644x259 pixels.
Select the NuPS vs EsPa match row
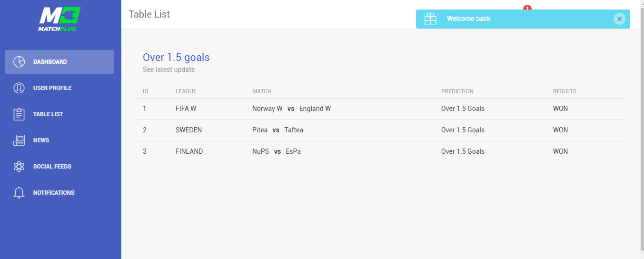pos(380,151)
